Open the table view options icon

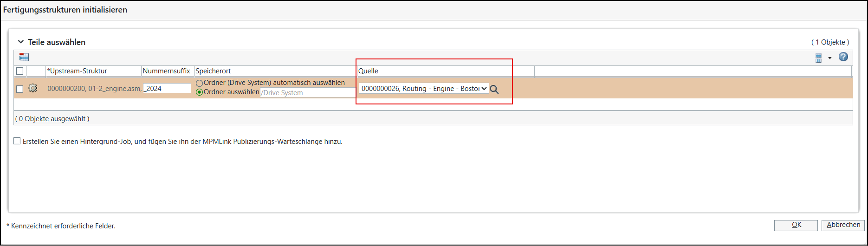coord(819,58)
